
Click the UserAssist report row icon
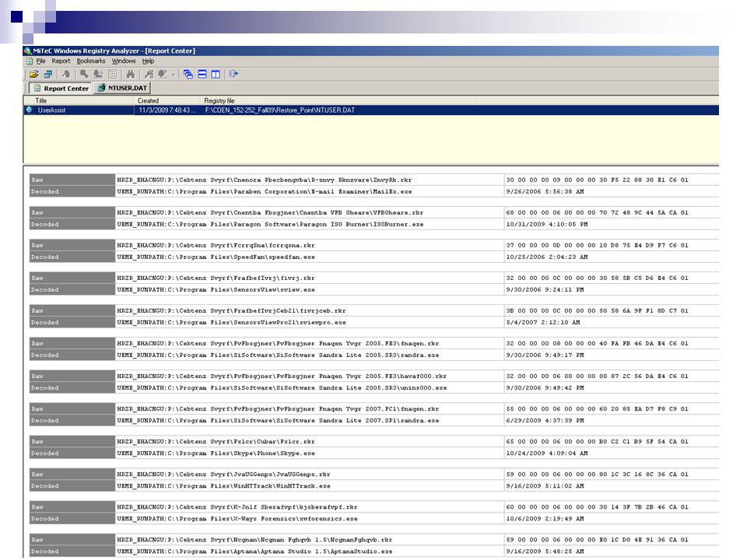coord(29,110)
